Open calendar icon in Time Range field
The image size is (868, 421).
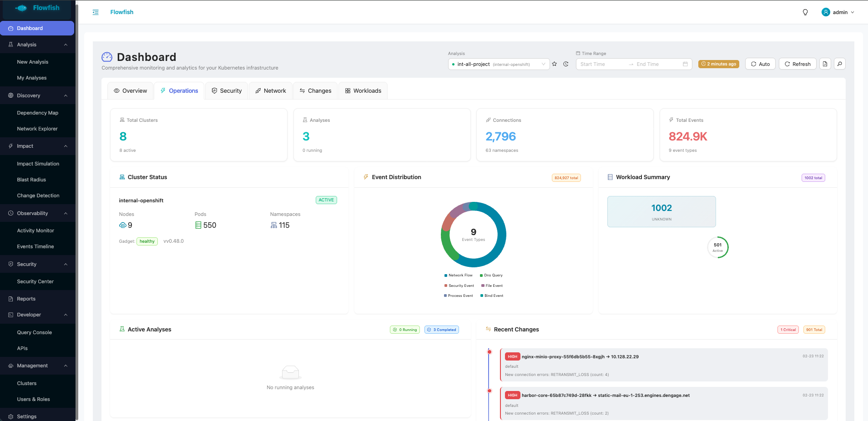tap(685, 64)
